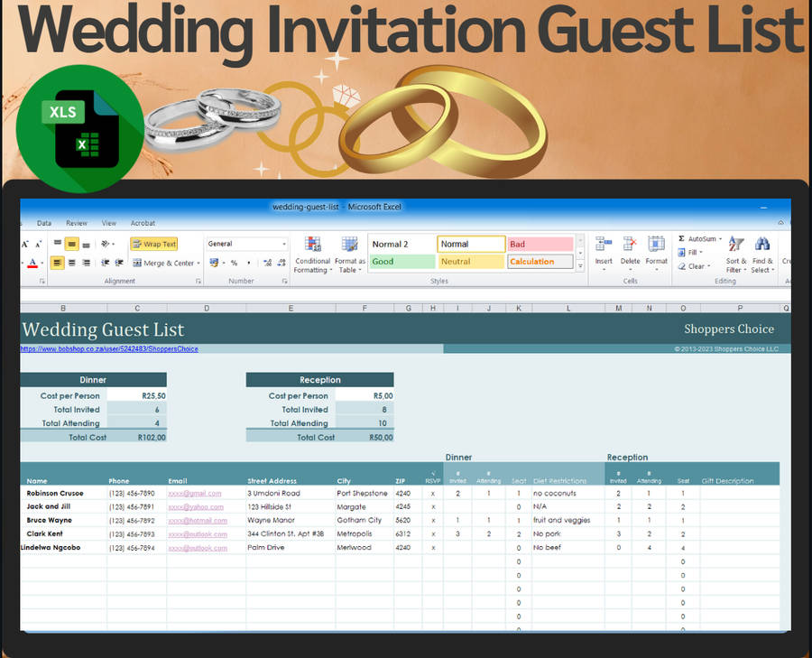Click the Insert cells icon

click(x=604, y=245)
